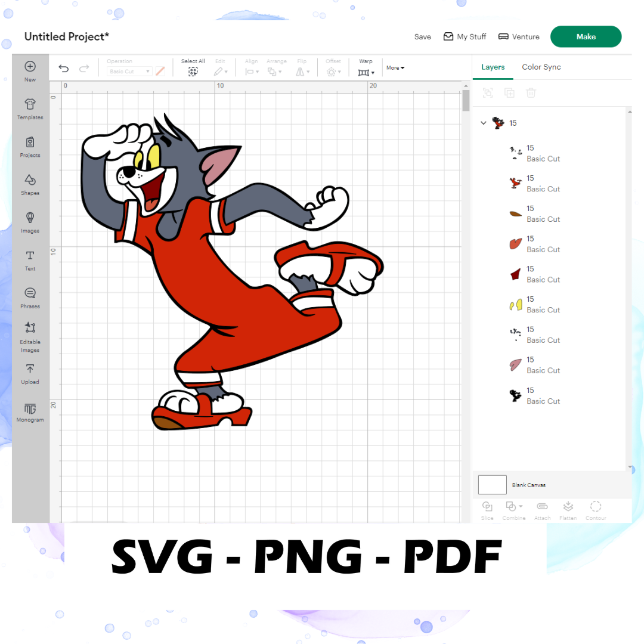Open the Basic Cut operation combo box
Viewport: 644px width, 644px height.
[x=129, y=71]
